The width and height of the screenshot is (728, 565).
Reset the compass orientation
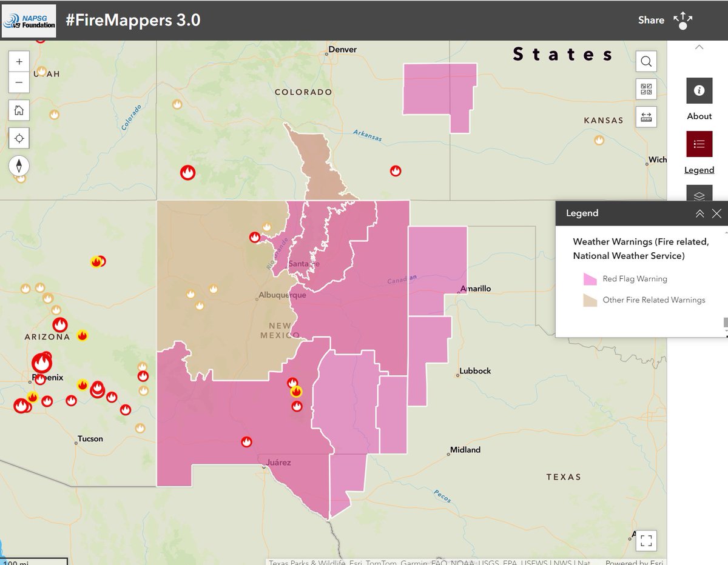pos(19,165)
